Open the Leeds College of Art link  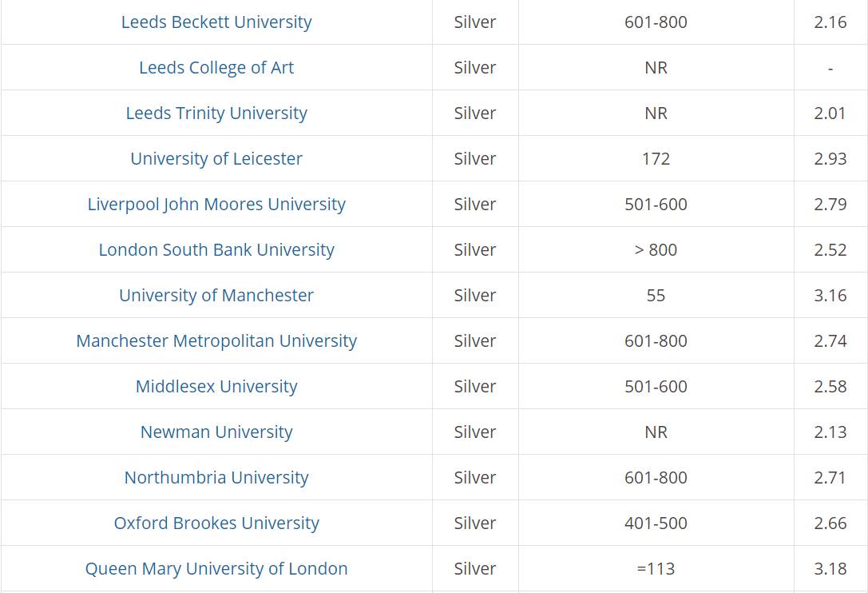216,68
